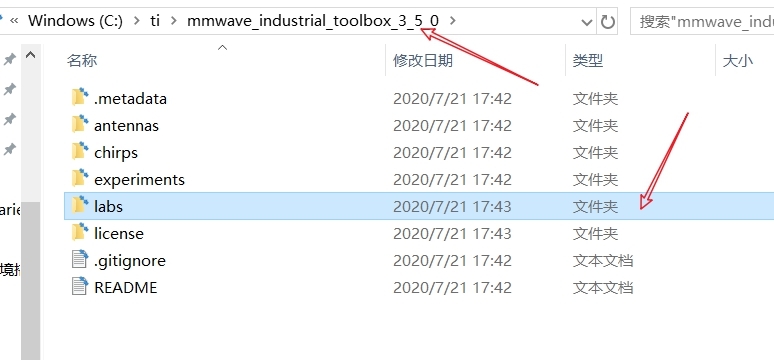774x360 pixels.
Task: Go to the ti folder breadcrumb
Action: pyautogui.click(x=155, y=21)
